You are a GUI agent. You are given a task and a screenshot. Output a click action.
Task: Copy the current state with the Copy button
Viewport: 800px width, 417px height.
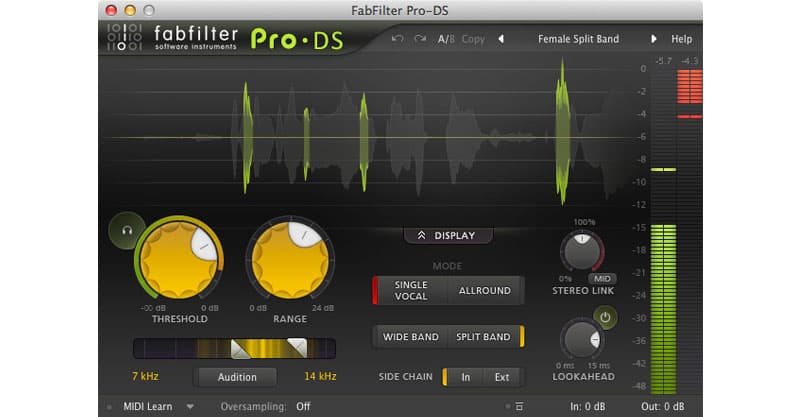pos(473,39)
